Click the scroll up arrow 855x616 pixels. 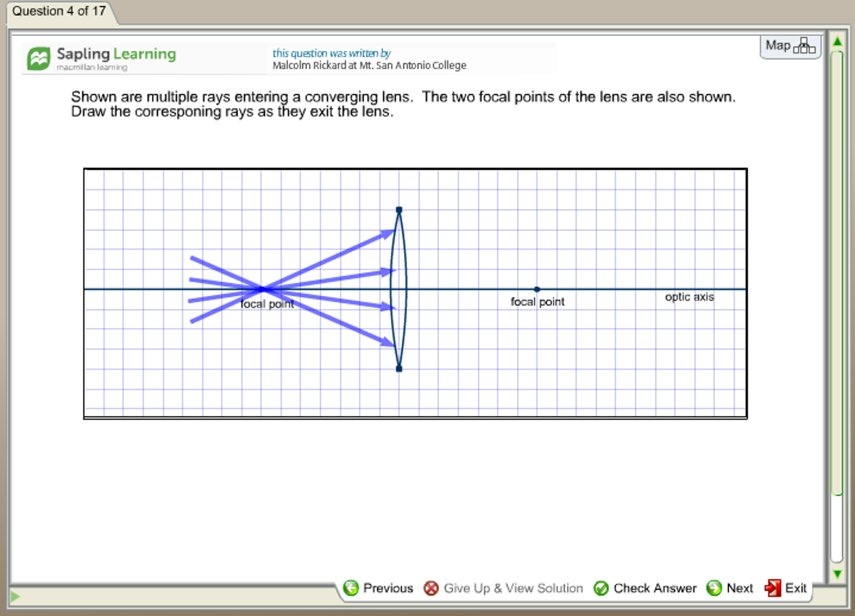837,41
